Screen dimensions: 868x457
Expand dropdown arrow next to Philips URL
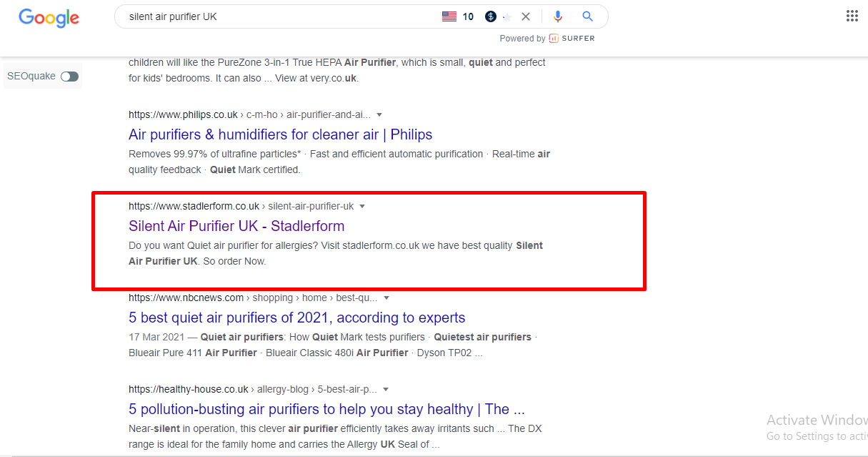click(379, 114)
